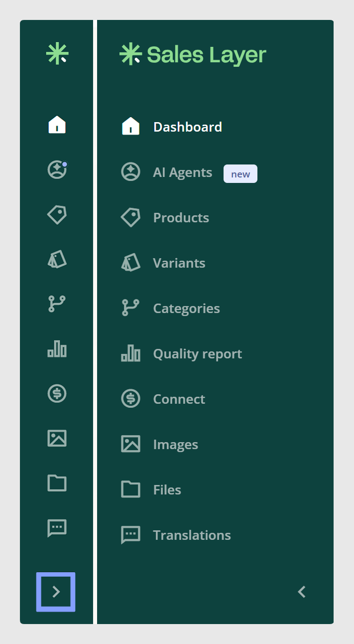
Task: Click the Files folder icon in collapsed sidebar
Action: pyautogui.click(x=57, y=483)
